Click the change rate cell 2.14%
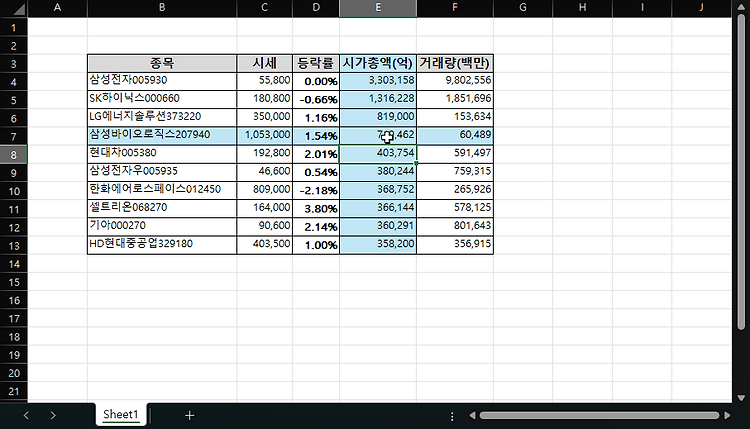The image size is (750, 429). (316, 227)
